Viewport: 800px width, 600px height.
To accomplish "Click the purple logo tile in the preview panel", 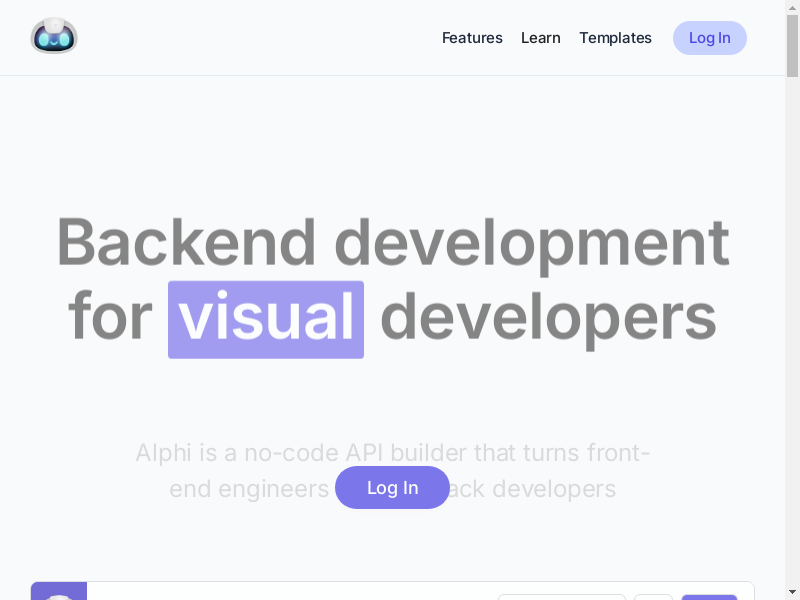I will click(59, 592).
